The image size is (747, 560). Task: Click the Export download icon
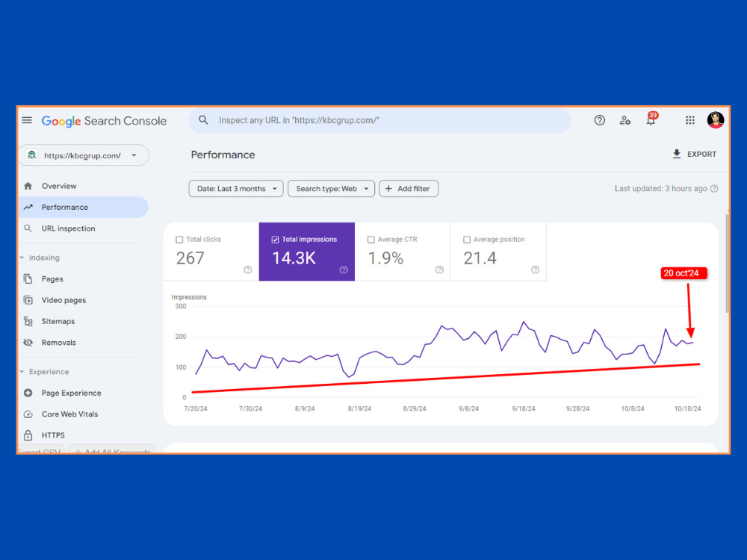click(677, 154)
